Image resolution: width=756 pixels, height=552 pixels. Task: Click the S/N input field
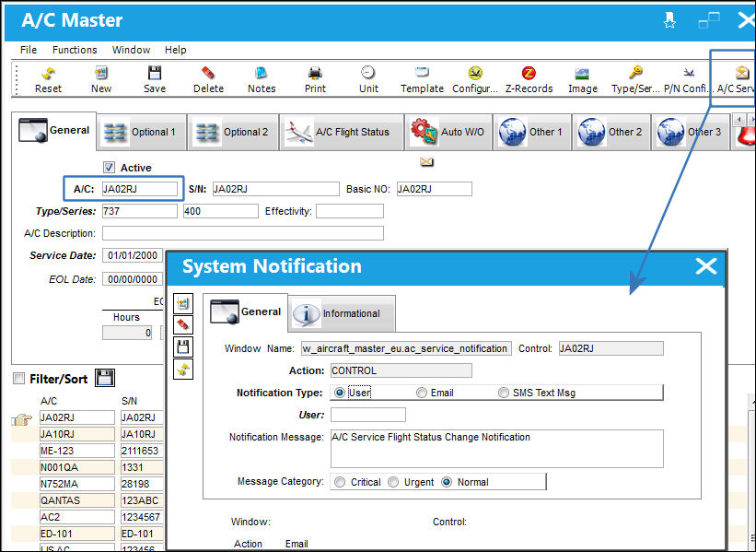[275, 189]
